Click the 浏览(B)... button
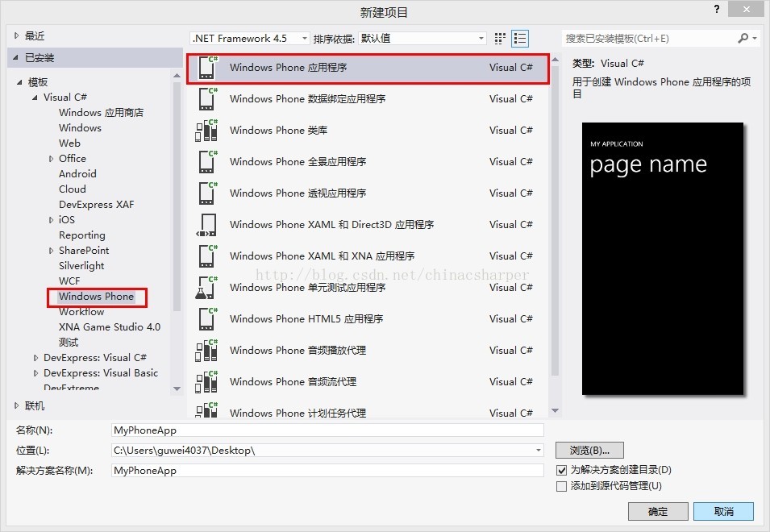 [x=589, y=450]
